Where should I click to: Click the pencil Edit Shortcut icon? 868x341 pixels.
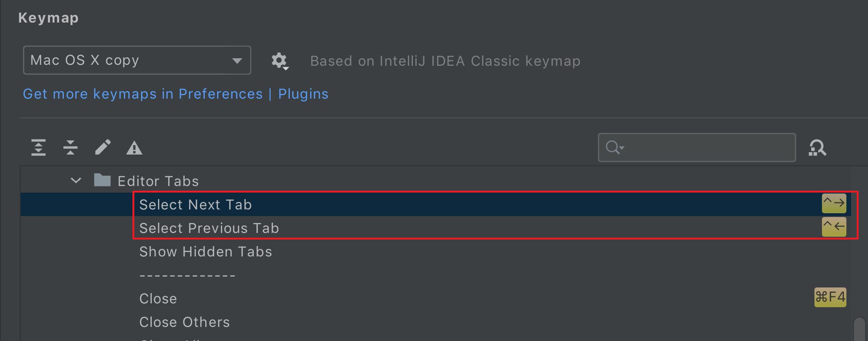[x=102, y=148]
